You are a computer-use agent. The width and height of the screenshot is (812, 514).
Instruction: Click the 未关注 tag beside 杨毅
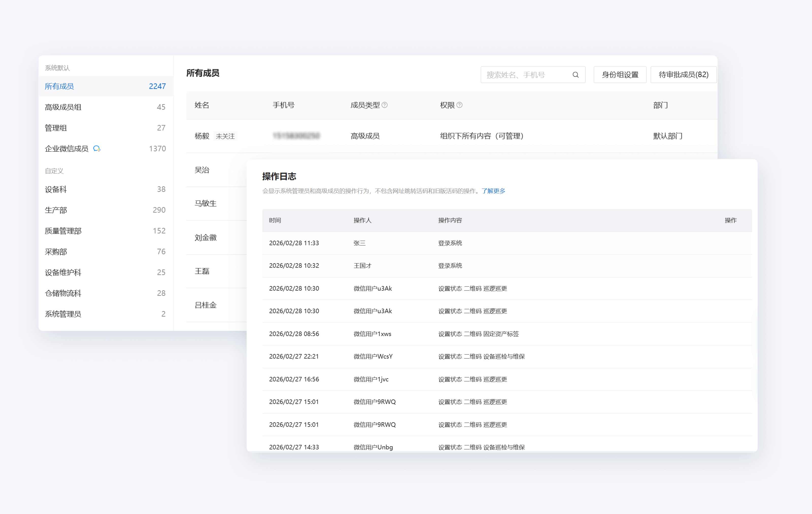pos(225,136)
